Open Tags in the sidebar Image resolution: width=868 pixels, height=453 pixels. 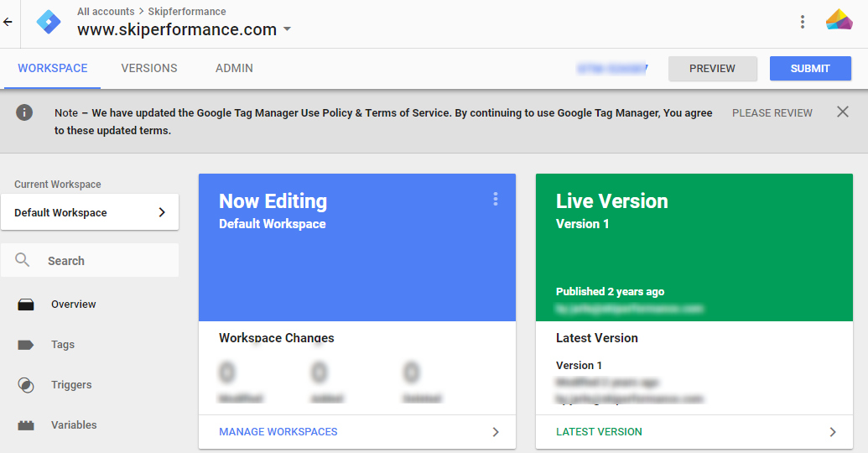click(x=63, y=345)
